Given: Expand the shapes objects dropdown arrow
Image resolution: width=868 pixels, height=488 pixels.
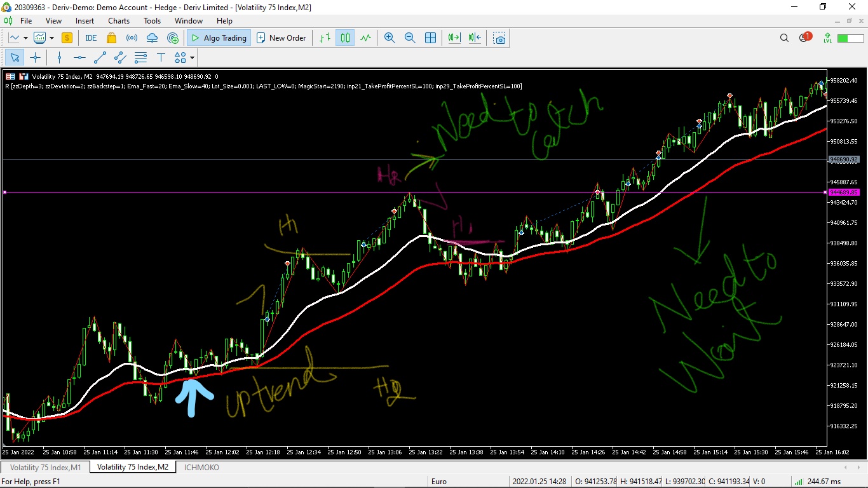Looking at the screenshot, I should click(x=192, y=58).
